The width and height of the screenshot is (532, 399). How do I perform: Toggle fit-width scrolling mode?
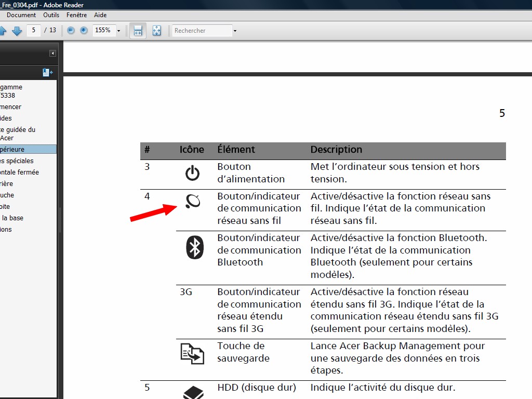pyautogui.click(x=138, y=31)
